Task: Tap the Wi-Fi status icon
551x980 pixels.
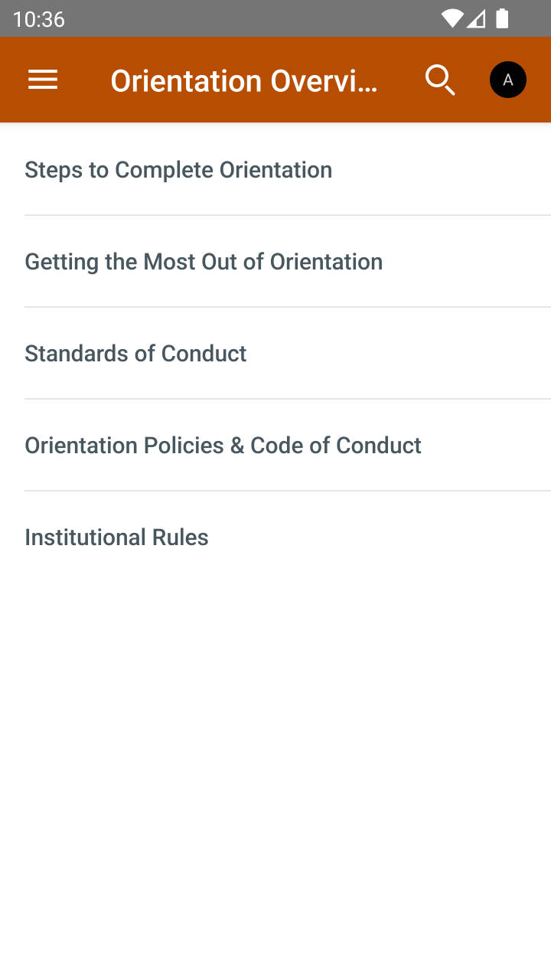Action: [x=452, y=18]
